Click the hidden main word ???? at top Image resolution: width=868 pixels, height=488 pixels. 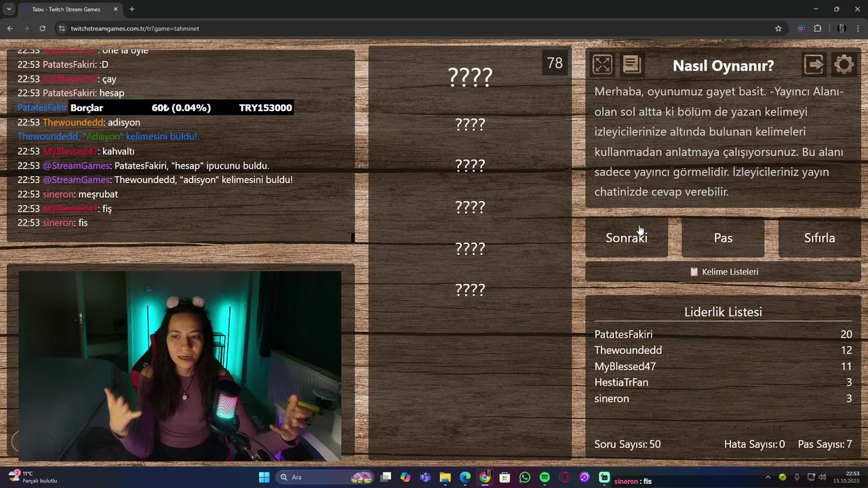click(470, 77)
